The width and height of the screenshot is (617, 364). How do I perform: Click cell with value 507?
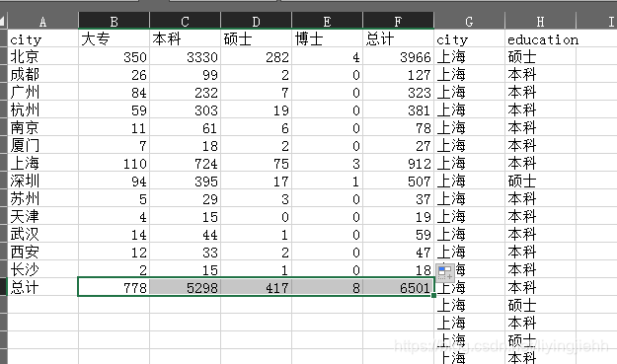[x=398, y=181]
